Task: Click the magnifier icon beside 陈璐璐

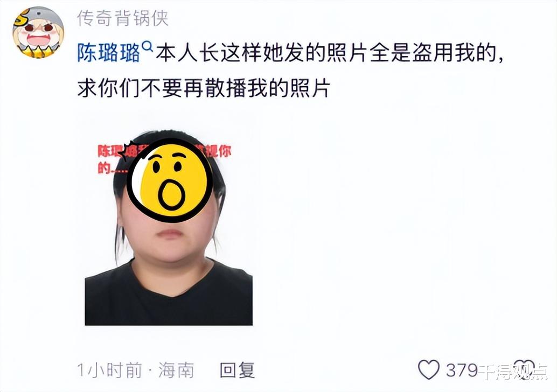Action: point(147,47)
